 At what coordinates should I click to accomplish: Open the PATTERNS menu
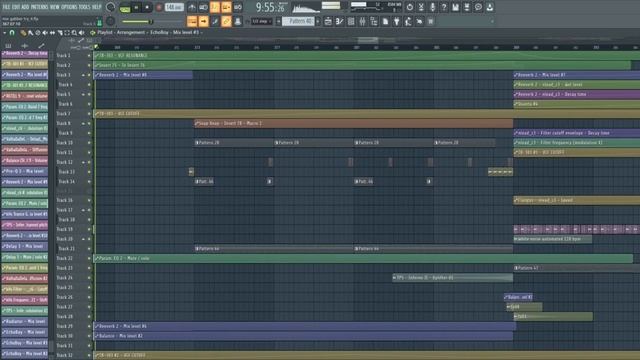(40, 7)
